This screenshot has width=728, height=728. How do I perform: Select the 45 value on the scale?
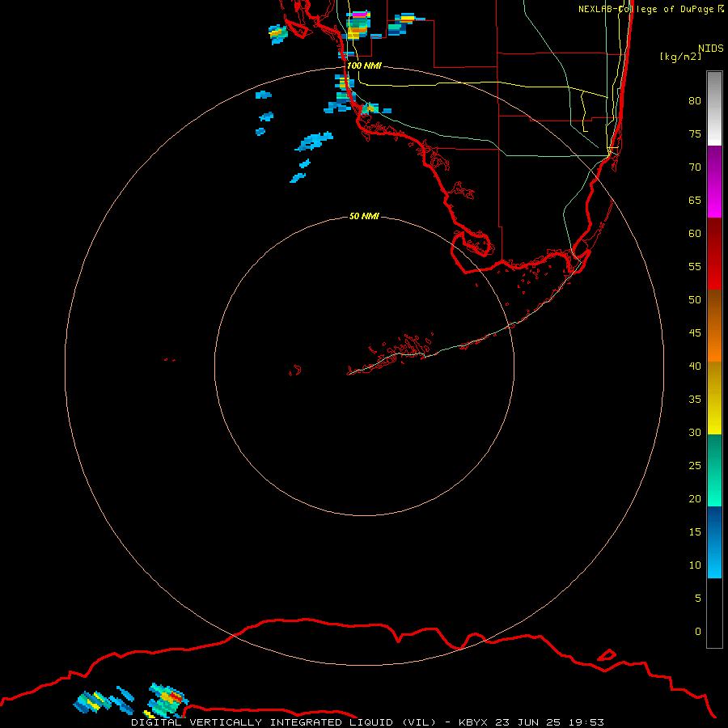(x=695, y=333)
